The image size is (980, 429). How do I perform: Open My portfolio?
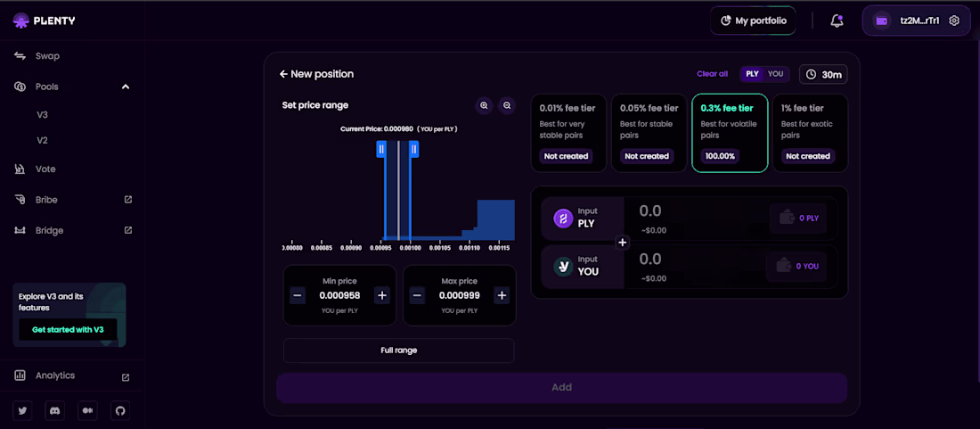pos(753,21)
